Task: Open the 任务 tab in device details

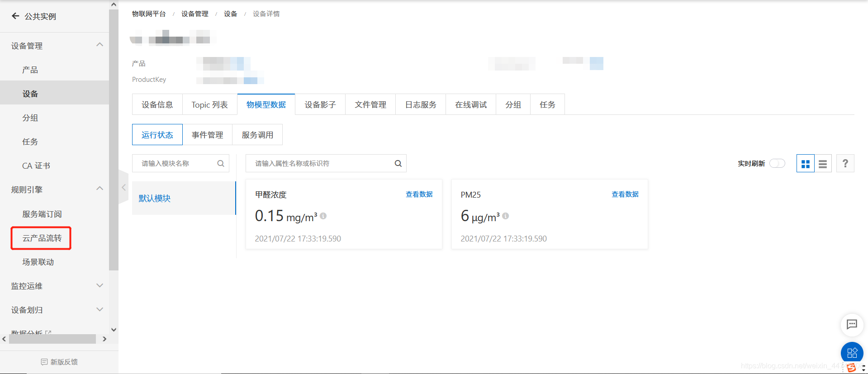Action: click(547, 104)
